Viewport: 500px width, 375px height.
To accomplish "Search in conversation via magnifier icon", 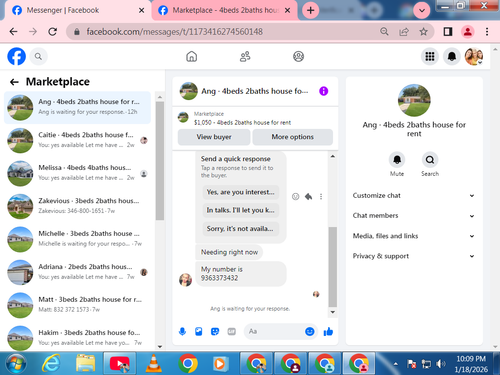I will (x=430, y=160).
